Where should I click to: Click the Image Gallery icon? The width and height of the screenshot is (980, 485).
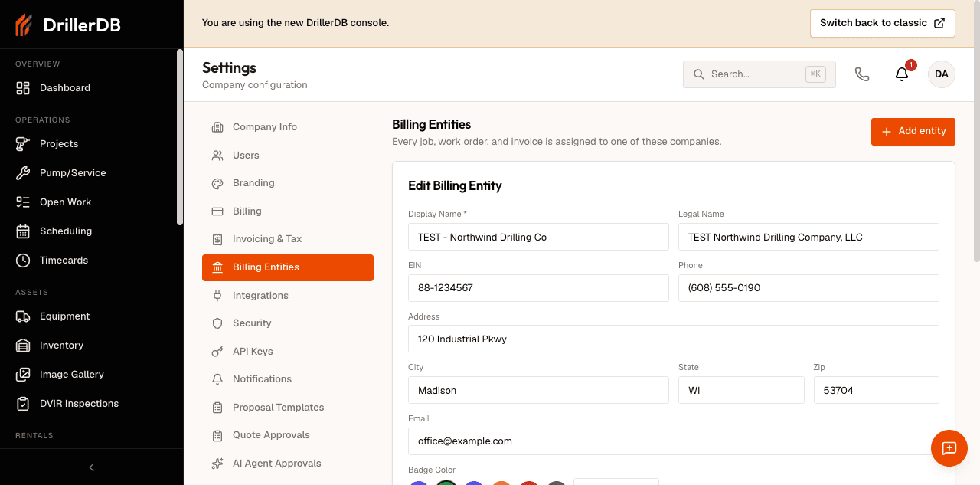click(23, 375)
